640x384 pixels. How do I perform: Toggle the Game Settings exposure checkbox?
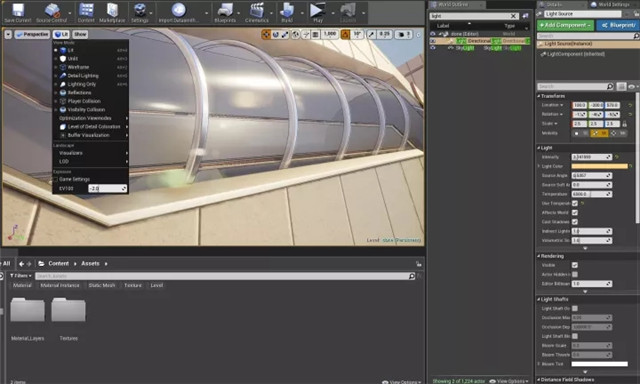(55, 180)
